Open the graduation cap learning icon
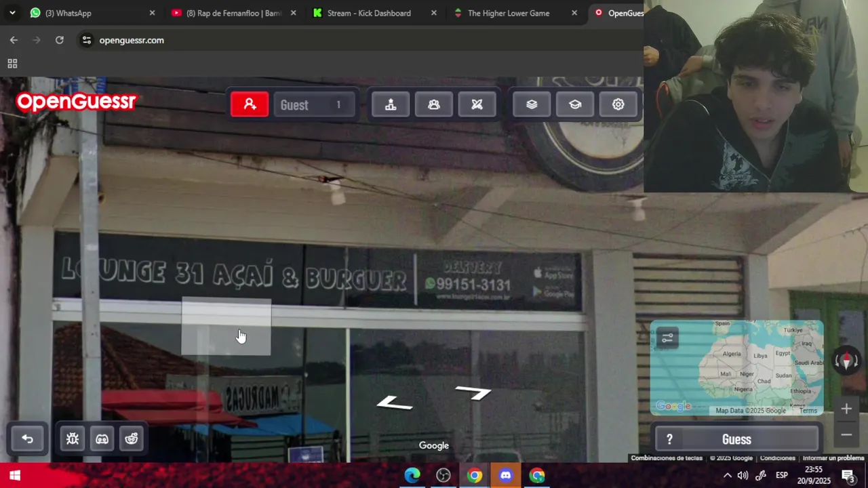 [x=575, y=104]
